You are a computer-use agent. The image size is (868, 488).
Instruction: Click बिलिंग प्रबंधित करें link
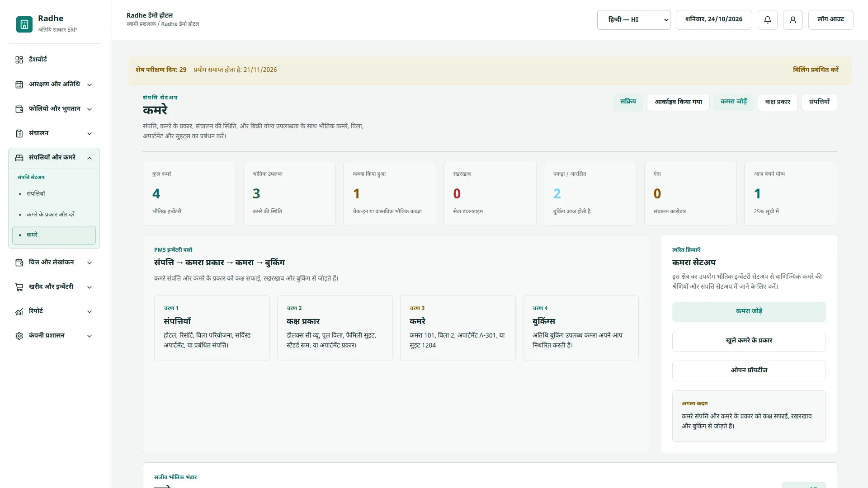pos(816,70)
